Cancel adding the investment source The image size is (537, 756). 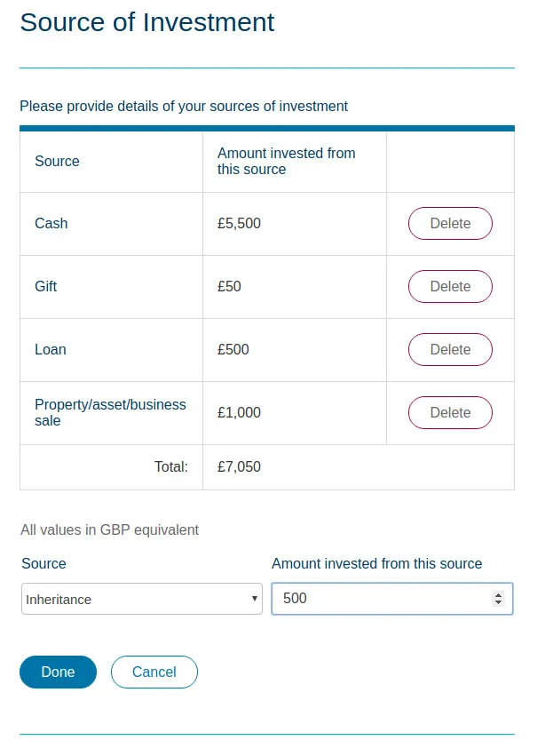154,672
